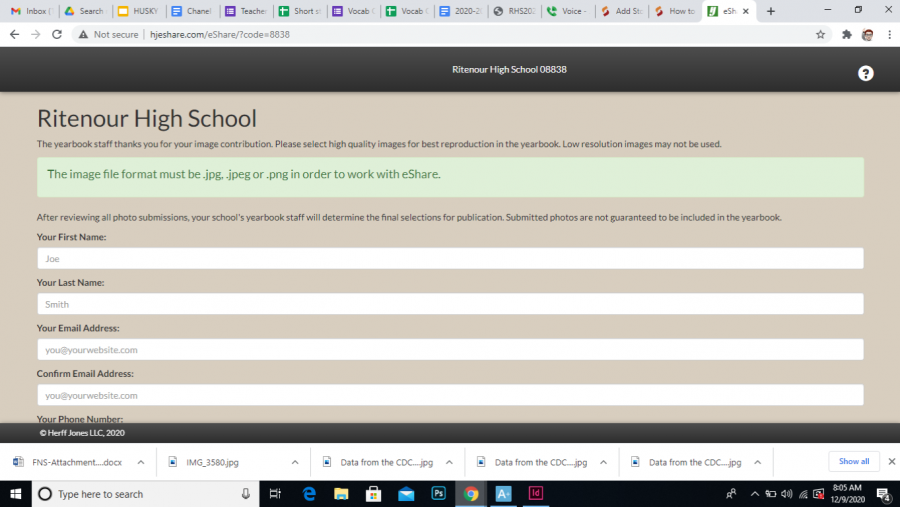Click the Your First Name field

[450, 258]
